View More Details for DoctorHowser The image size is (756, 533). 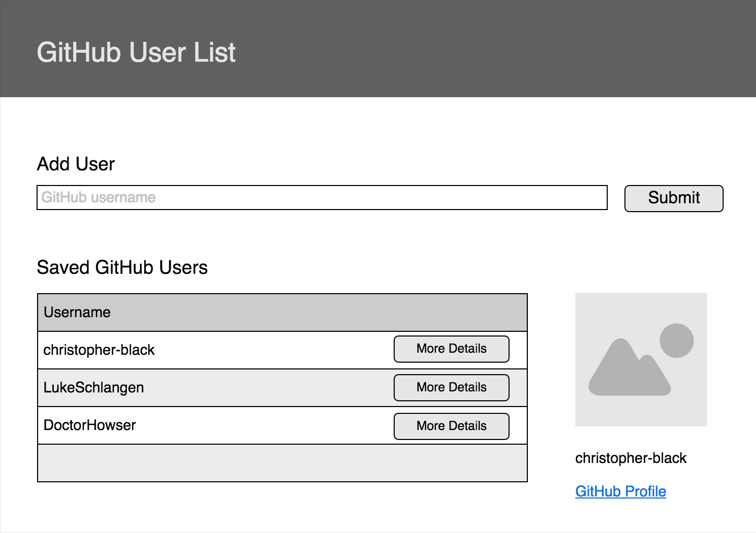[451, 426]
